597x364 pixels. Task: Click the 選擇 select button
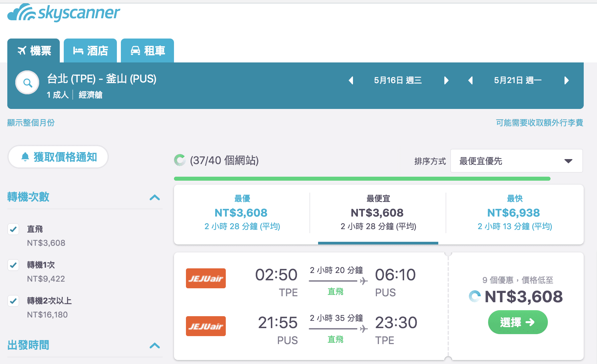518,322
